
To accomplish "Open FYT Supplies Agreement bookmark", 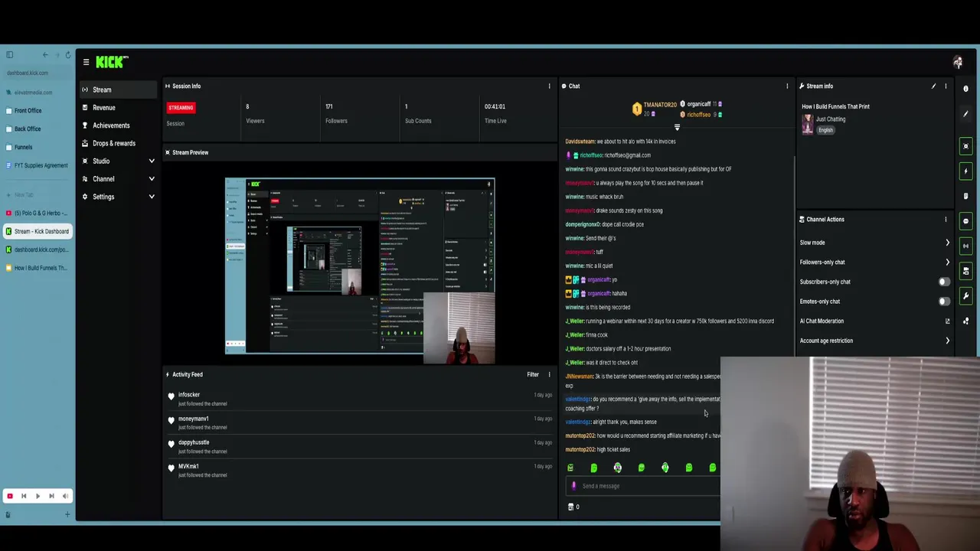I will coord(38,165).
